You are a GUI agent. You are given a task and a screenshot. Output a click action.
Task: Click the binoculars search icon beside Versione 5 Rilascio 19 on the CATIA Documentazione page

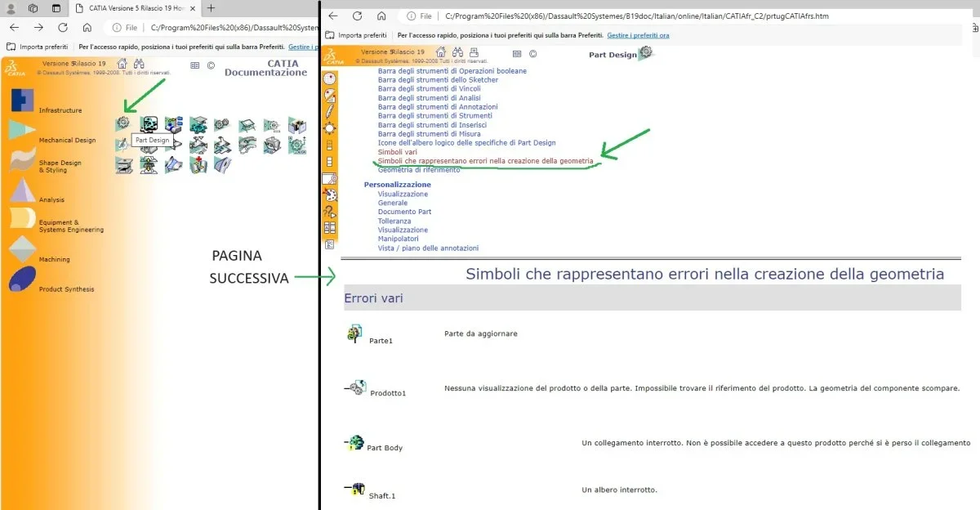[139, 64]
